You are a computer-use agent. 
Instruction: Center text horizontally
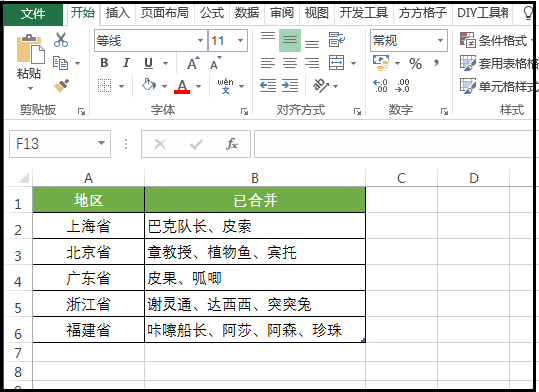(290, 63)
